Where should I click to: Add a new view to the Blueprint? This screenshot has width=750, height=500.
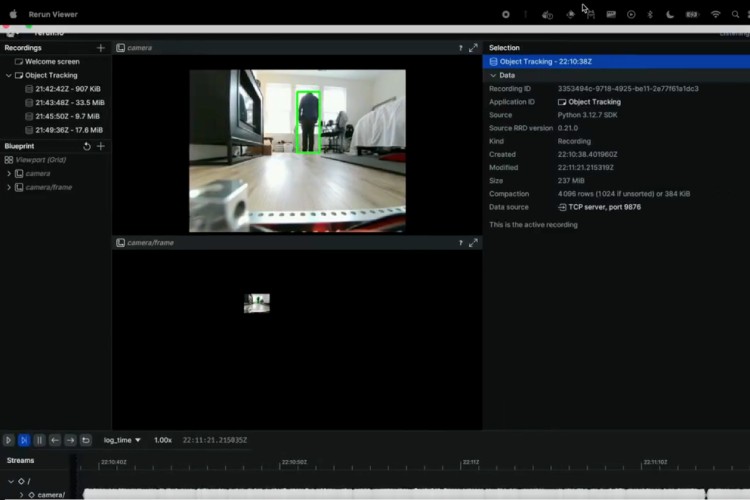tap(100, 146)
